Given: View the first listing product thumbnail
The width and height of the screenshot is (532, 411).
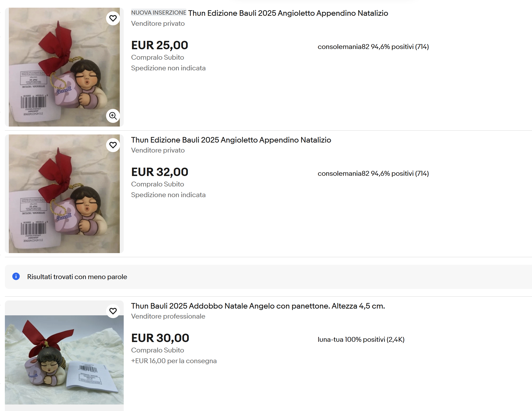Looking at the screenshot, I should coord(64,67).
